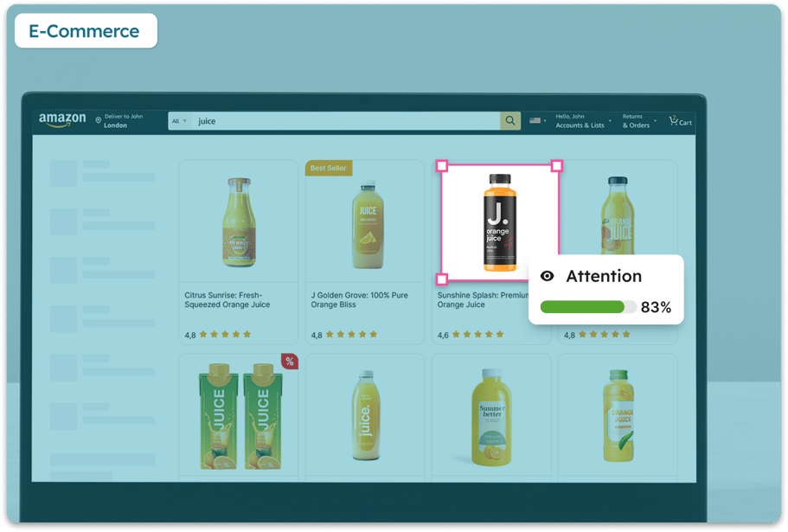Click the Amazon logo

pos(62,120)
